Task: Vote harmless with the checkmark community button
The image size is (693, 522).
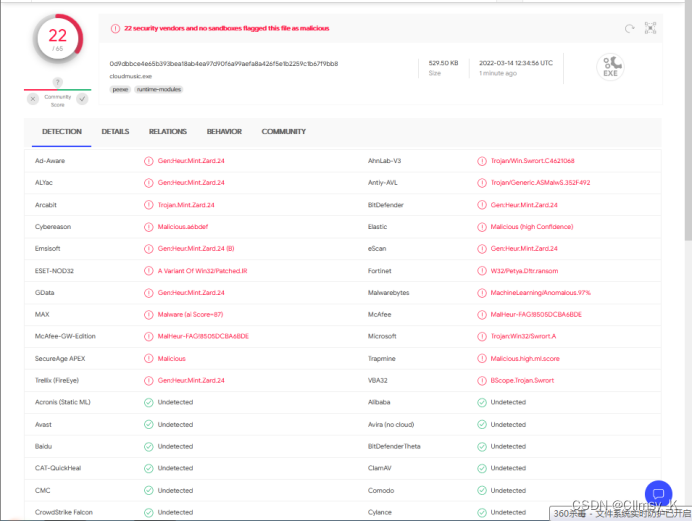Action: (82, 99)
